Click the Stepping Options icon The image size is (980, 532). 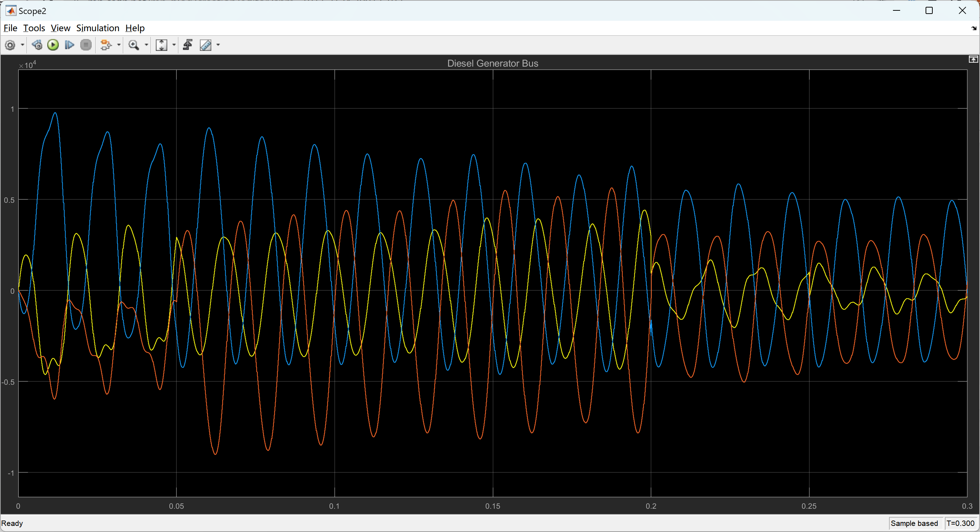pos(37,45)
